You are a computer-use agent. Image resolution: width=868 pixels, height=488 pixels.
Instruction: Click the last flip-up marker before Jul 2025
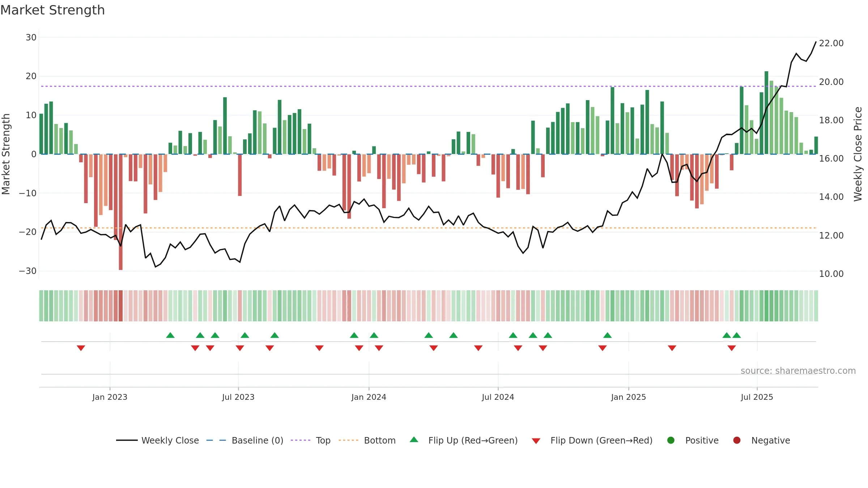pos(737,335)
